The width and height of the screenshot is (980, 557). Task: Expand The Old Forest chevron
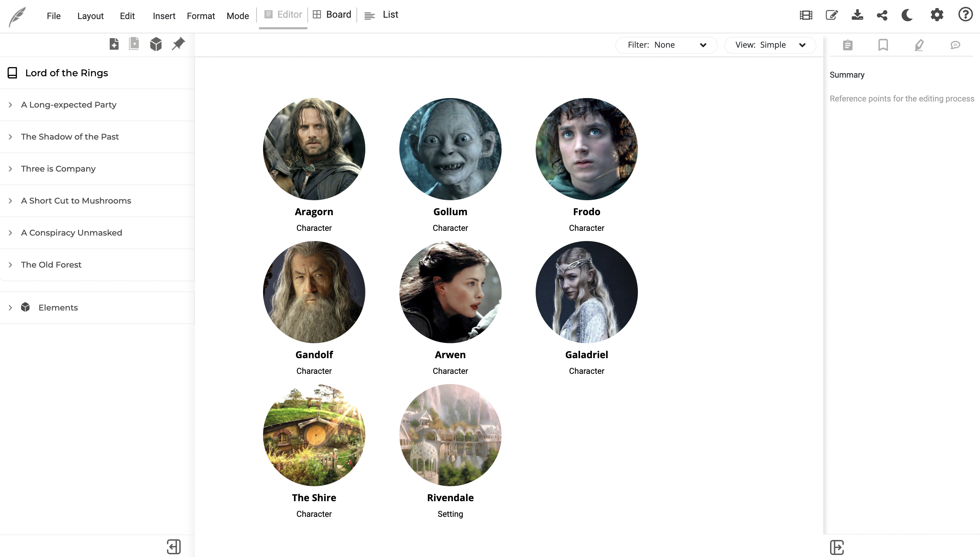coord(10,265)
